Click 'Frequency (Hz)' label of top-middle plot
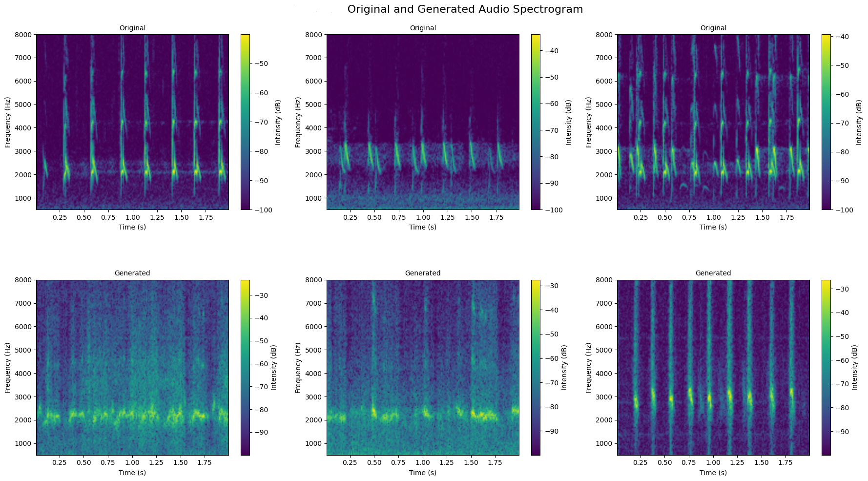The width and height of the screenshot is (868, 481). click(x=298, y=122)
